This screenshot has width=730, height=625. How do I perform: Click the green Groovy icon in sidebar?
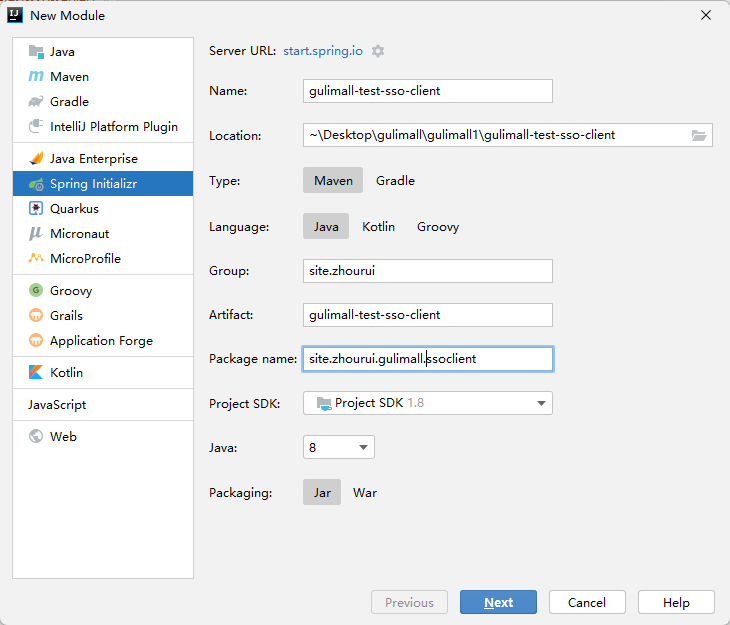pos(36,290)
